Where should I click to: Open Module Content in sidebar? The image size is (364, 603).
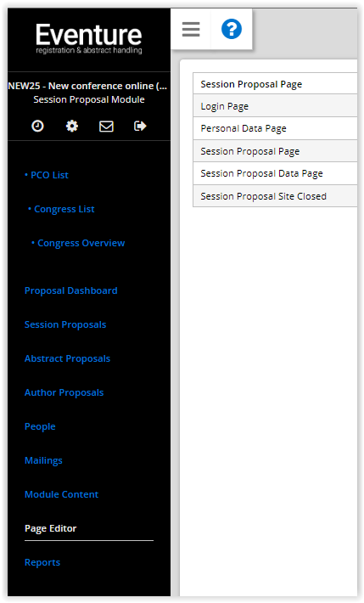pyautogui.click(x=61, y=494)
